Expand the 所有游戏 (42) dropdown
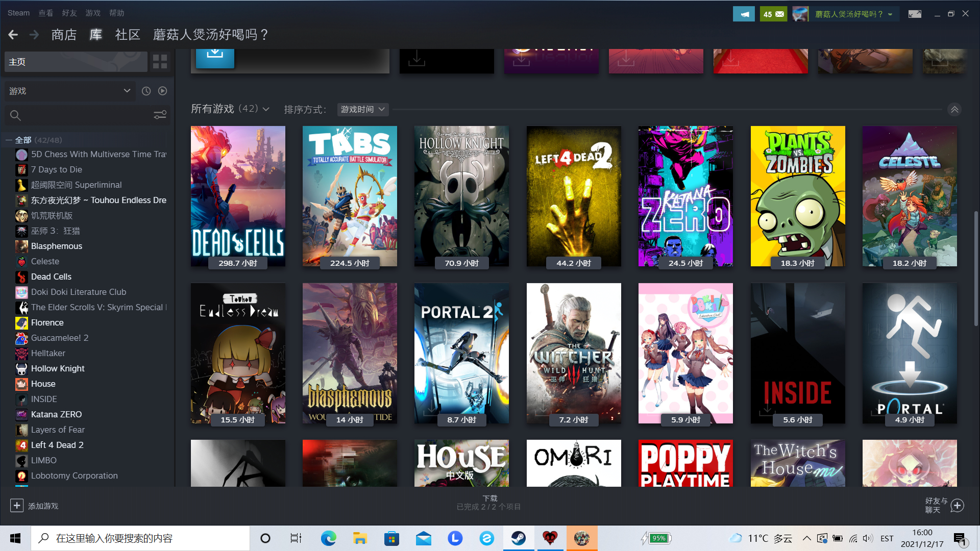 pos(230,109)
